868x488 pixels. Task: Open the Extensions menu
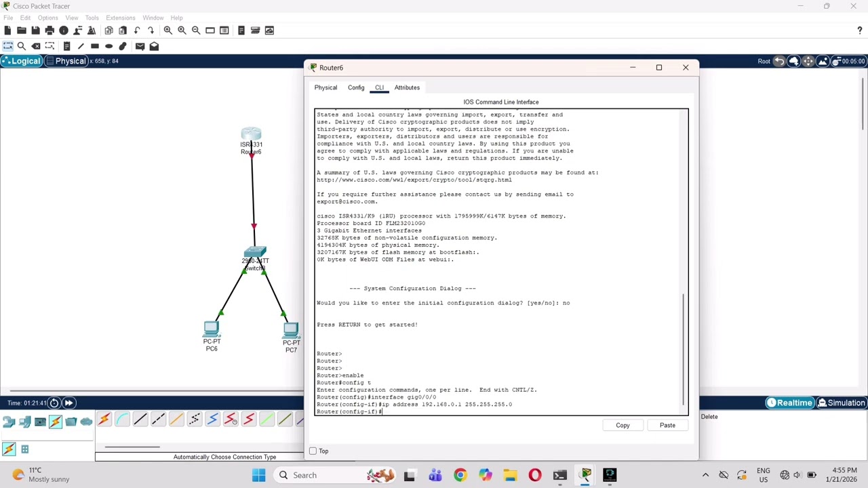(x=120, y=18)
